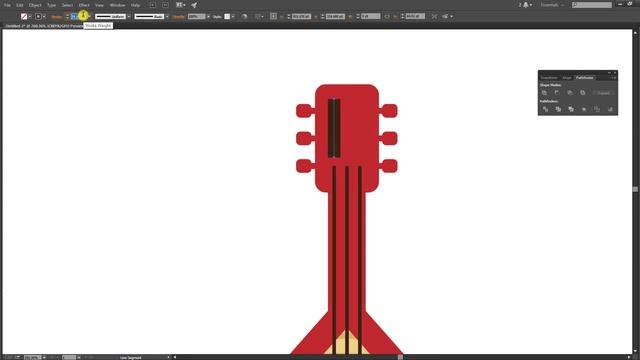Click the X position input field

(x=301, y=16)
